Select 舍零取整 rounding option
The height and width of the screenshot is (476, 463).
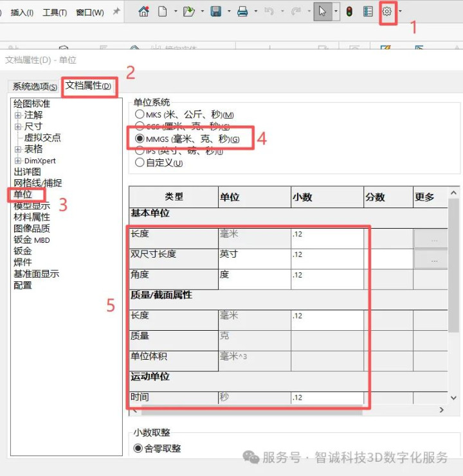pyautogui.click(x=157, y=448)
